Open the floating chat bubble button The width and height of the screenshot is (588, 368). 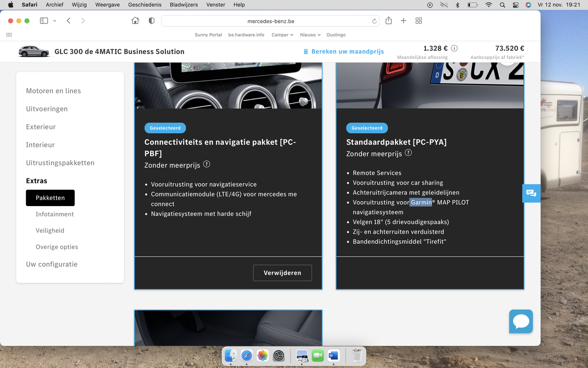[x=521, y=322]
